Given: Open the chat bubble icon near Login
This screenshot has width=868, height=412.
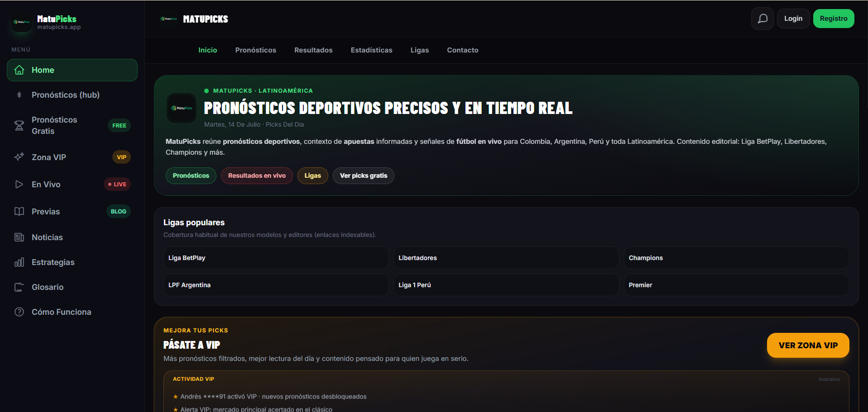Looking at the screenshot, I should point(762,19).
